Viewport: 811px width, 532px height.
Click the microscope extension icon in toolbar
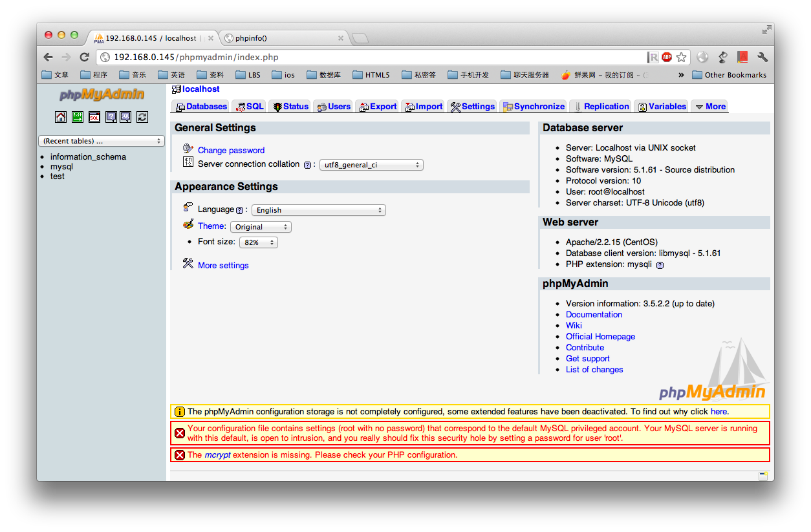click(x=723, y=58)
